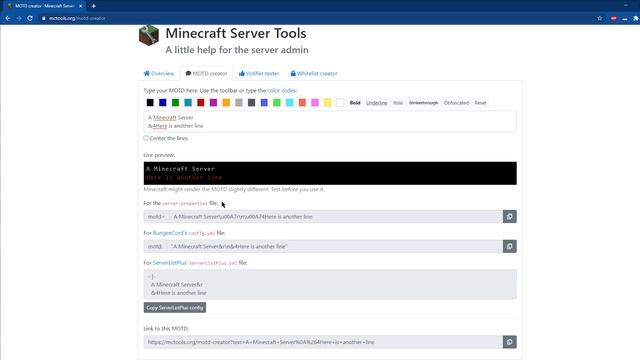Click the ServerListPlus config output box
Viewport: 640px width, 360px height.
tap(330, 284)
